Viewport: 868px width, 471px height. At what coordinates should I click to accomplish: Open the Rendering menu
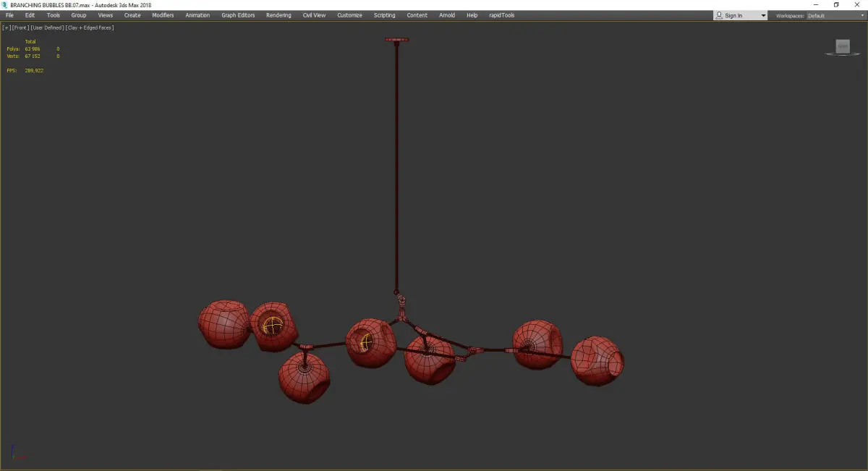click(x=278, y=15)
